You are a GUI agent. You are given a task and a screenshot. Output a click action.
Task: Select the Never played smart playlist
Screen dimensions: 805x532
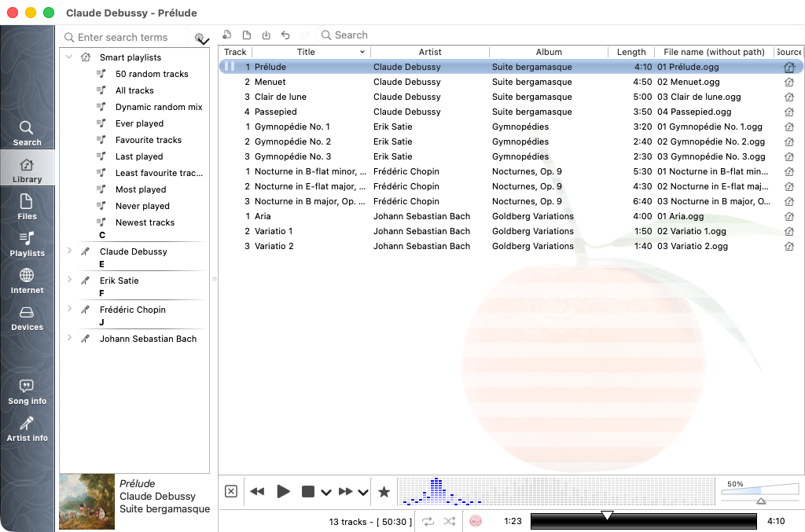pyautogui.click(x=142, y=206)
